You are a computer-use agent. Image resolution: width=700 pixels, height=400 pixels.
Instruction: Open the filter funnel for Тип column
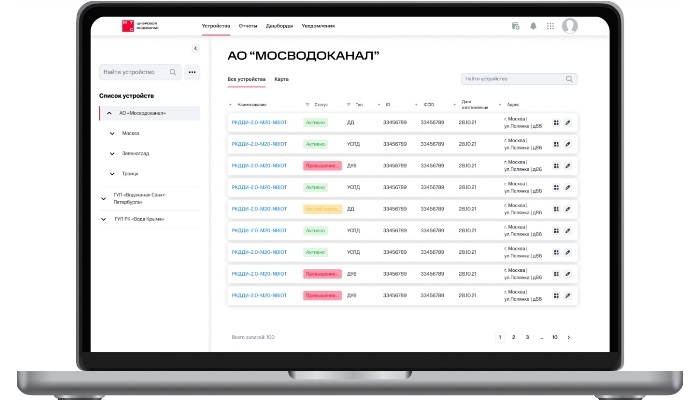coord(348,104)
